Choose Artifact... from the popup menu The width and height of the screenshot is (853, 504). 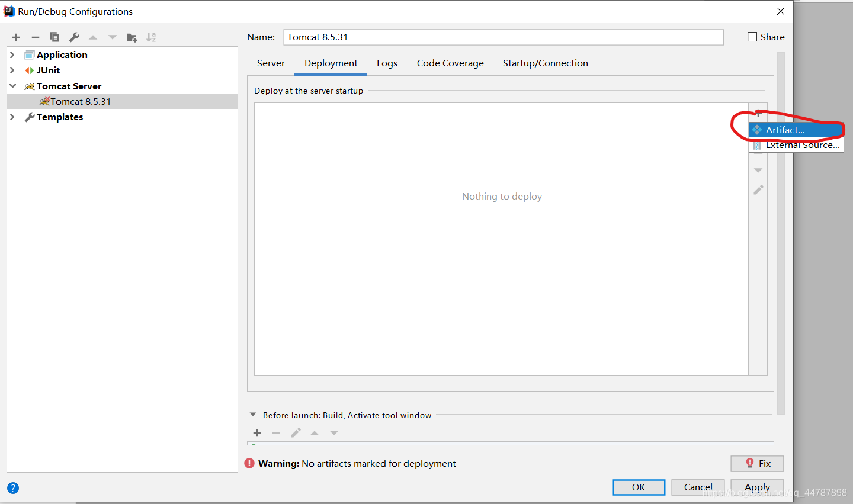point(796,130)
